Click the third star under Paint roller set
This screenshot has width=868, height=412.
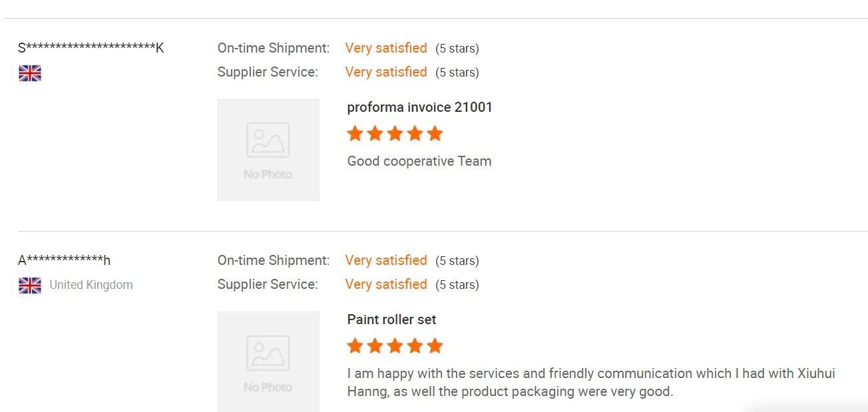(395, 346)
